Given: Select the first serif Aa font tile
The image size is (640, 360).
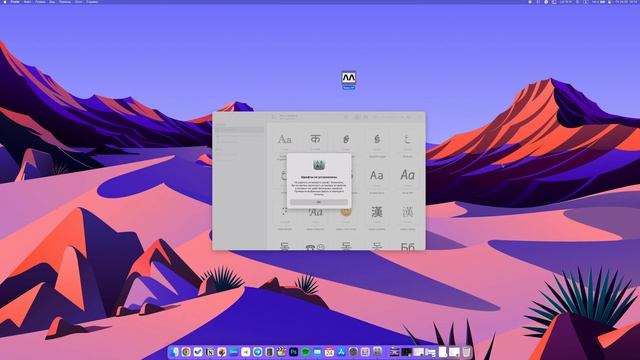Looking at the screenshot, I should click(x=284, y=139).
